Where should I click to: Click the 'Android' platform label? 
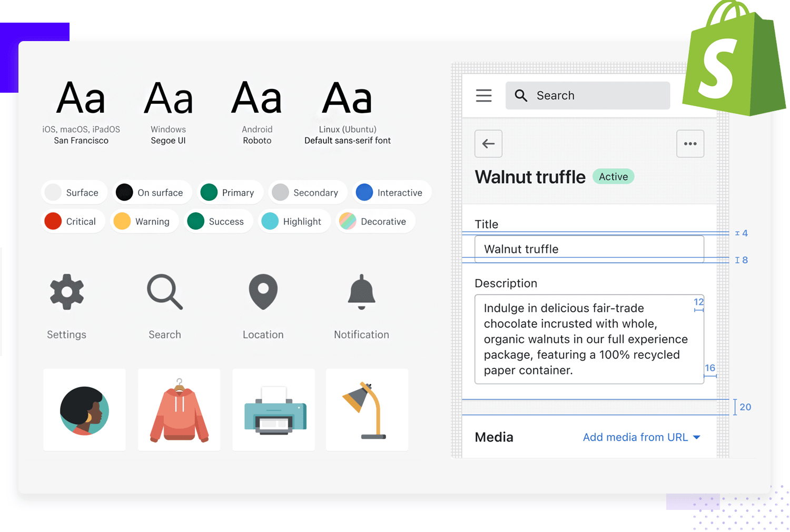(x=257, y=129)
